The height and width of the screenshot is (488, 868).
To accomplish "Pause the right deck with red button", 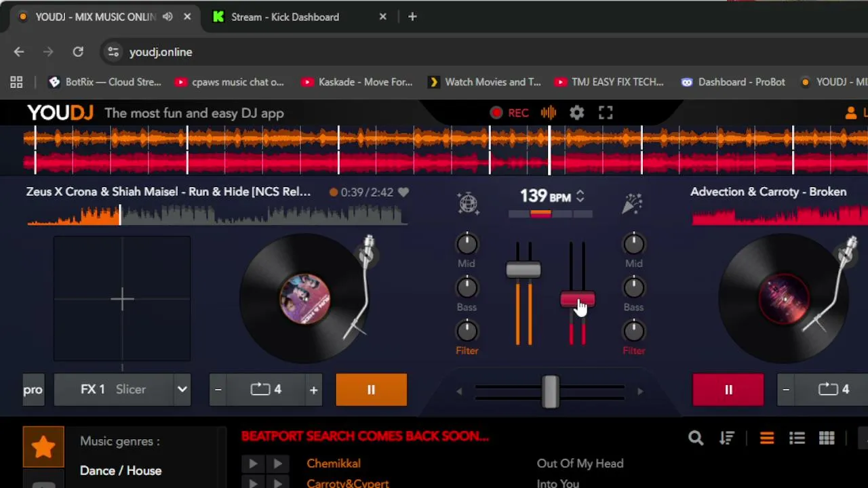I will [728, 390].
